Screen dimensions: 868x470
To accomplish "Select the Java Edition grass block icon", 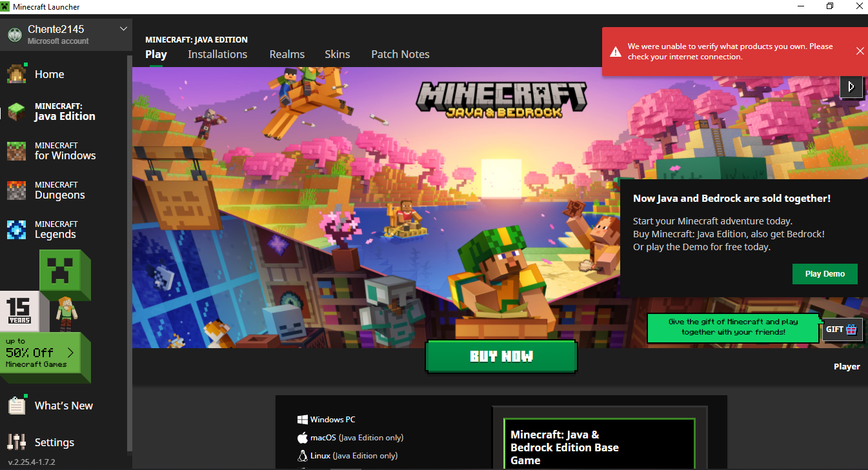I will (x=16, y=112).
